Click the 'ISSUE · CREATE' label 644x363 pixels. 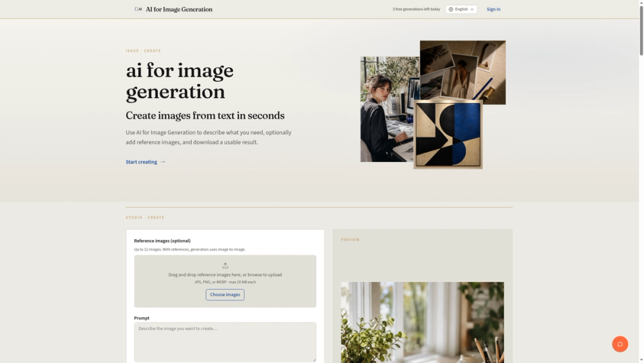144,51
